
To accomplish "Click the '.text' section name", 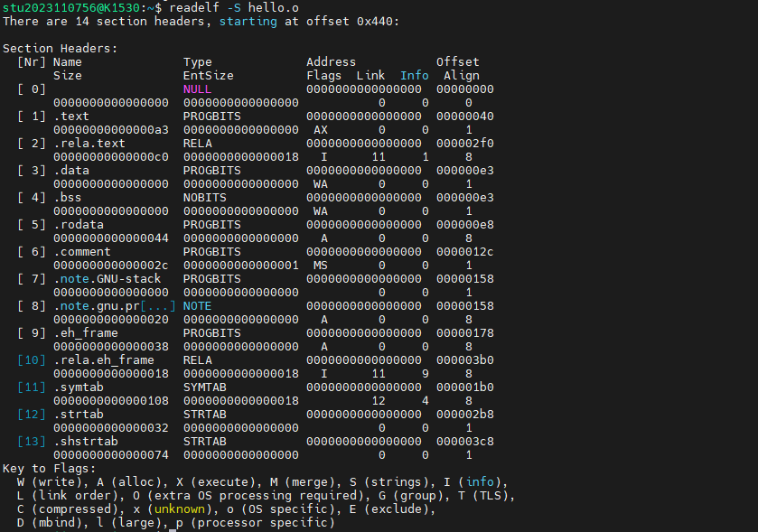I will click(71, 116).
